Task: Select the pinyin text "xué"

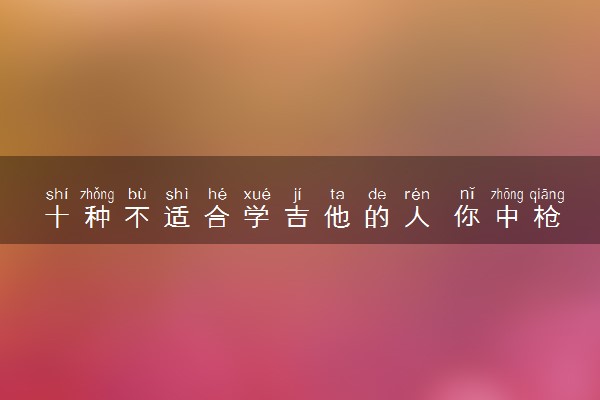Action: pyautogui.click(x=257, y=194)
